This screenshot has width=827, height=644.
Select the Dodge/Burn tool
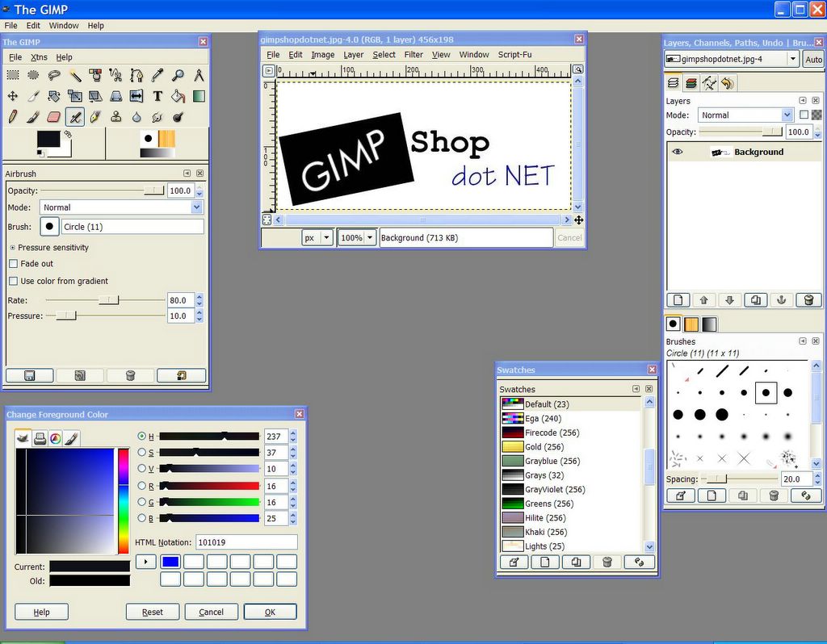[178, 116]
